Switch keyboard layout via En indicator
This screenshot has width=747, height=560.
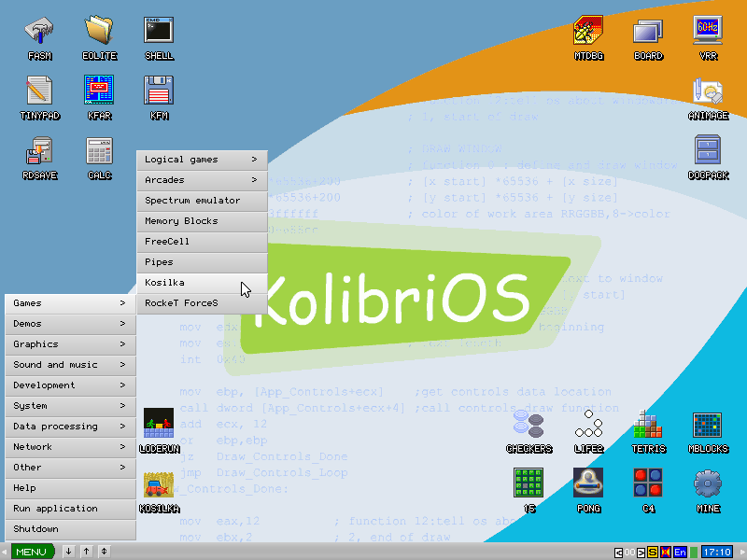[x=681, y=552]
